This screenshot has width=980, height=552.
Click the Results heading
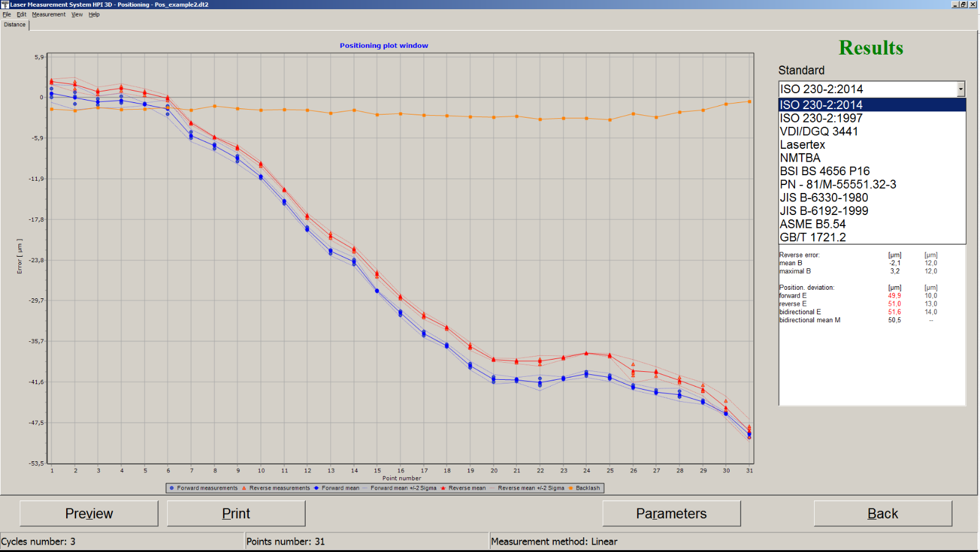pos(871,48)
